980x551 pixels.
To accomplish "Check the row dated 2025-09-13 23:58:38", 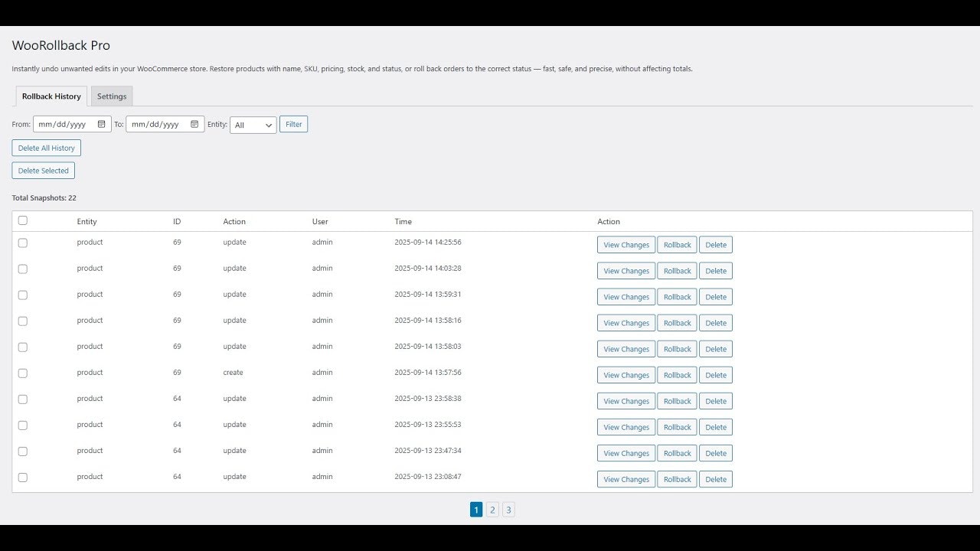I will pyautogui.click(x=23, y=399).
